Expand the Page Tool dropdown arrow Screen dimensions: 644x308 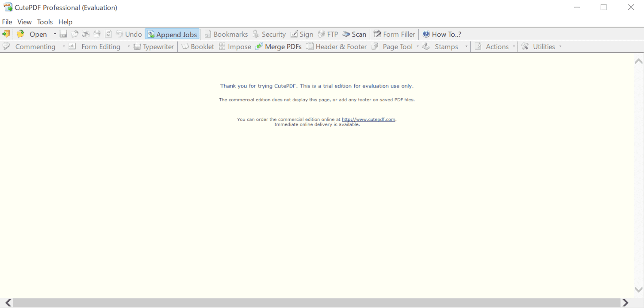[x=418, y=46]
